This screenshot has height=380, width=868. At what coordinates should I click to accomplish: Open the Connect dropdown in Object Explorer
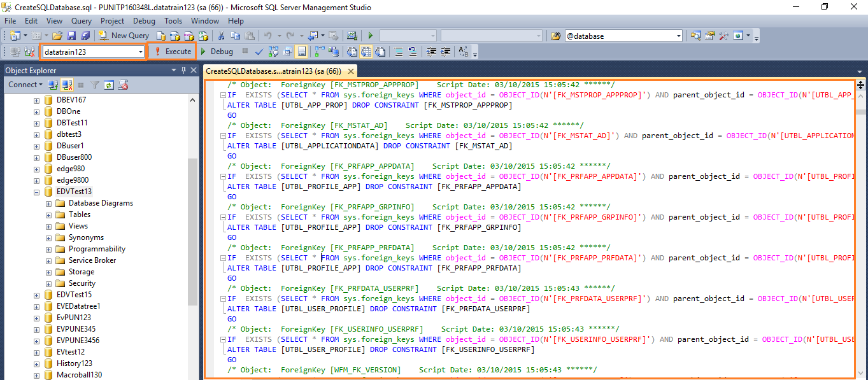pos(25,84)
